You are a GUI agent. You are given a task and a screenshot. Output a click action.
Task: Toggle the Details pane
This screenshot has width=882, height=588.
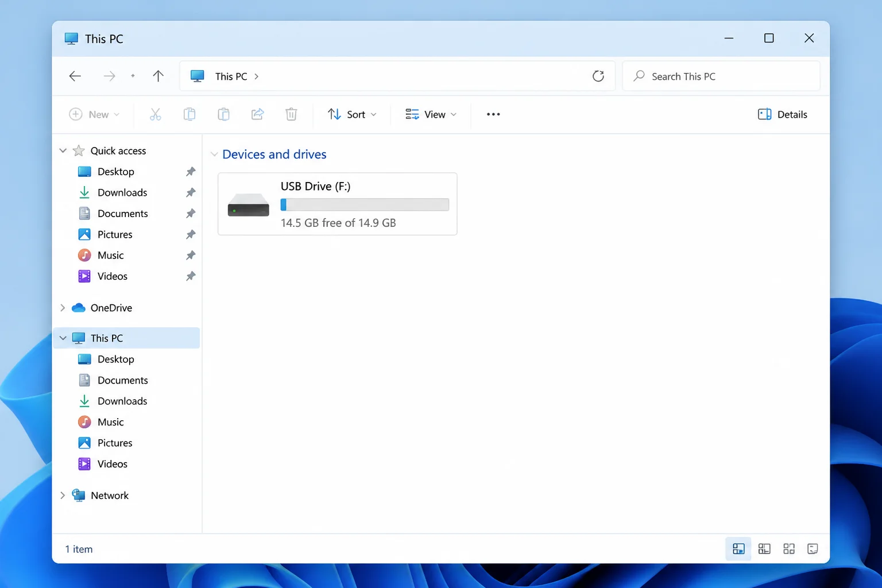pyautogui.click(x=782, y=114)
